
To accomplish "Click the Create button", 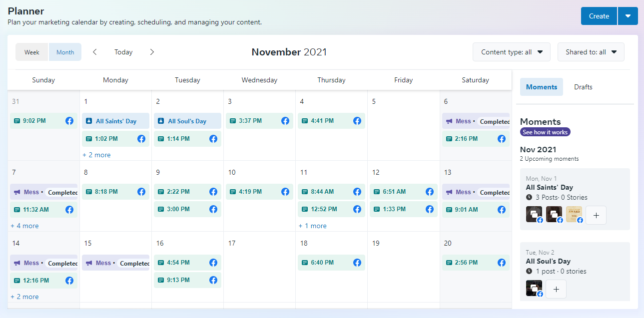I will (x=599, y=16).
